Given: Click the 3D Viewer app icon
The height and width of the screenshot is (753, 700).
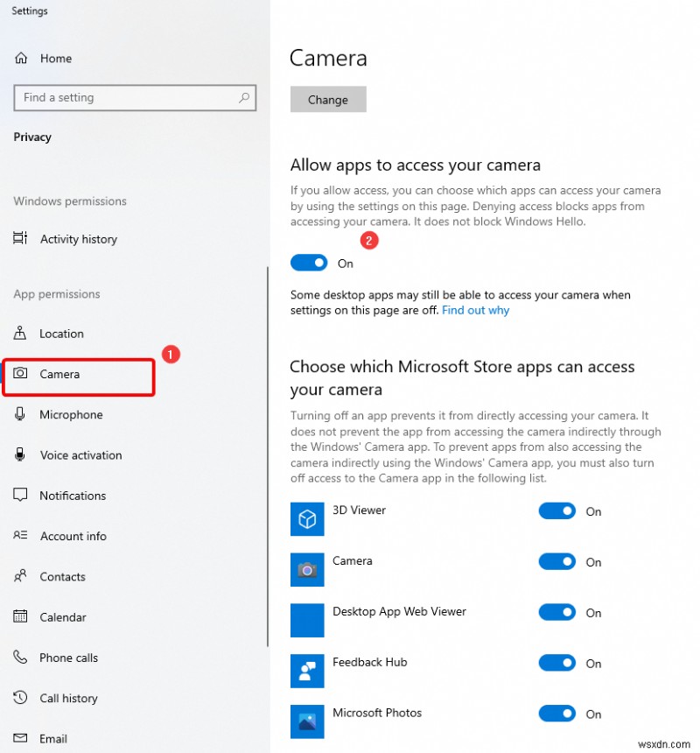Looking at the screenshot, I should pos(307,518).
